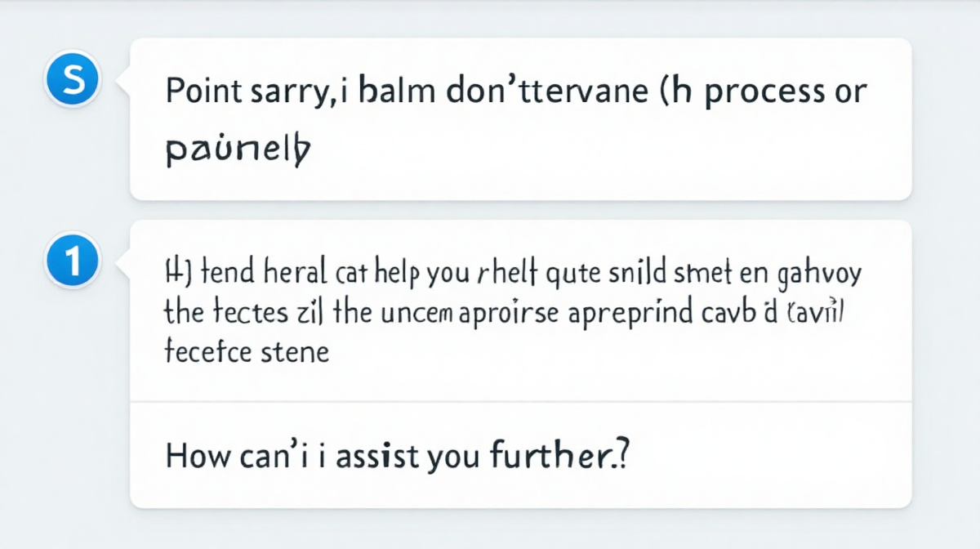Click the blue S avatar icon
The width and height of the screenshot is (980, 549).
[x=73, y=81]
